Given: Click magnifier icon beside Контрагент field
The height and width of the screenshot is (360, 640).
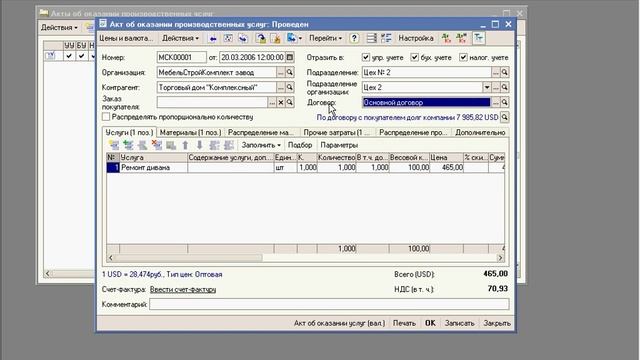Looking at the screenshot, I should (289, 87).
